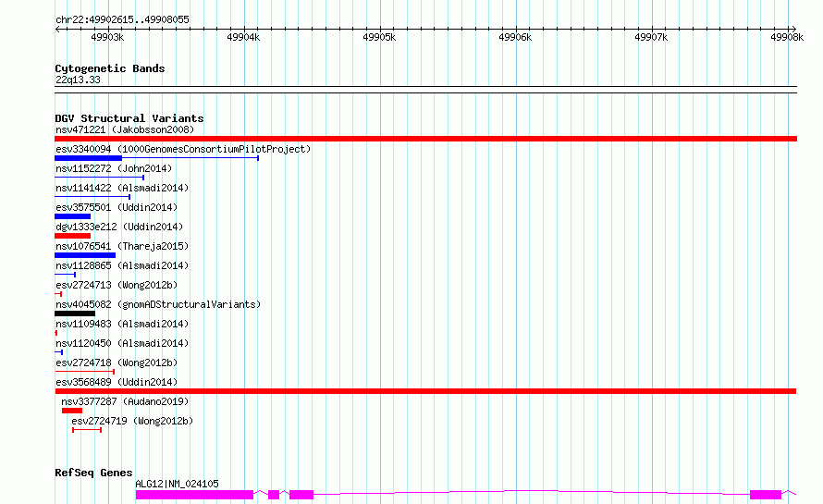
Task: Open dgv1333e212 (Uddin2014) variant
Action: click(x=119, y=227)
